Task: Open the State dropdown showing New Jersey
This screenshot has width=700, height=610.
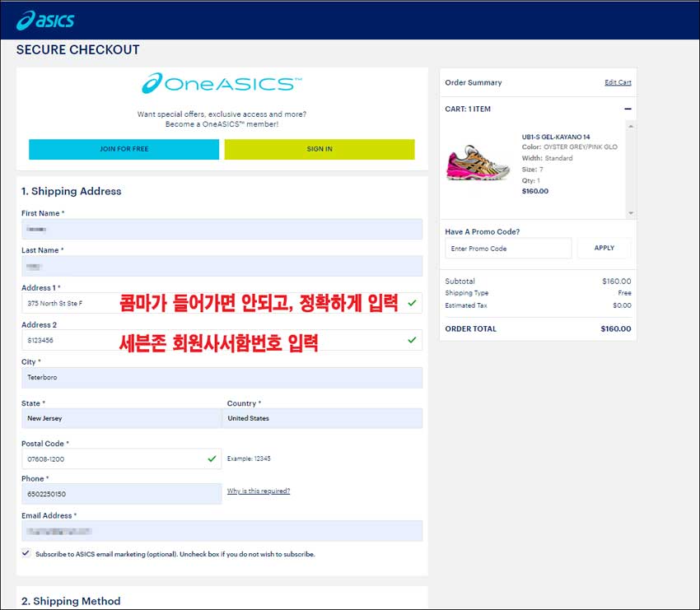Action: pos(121,418)
